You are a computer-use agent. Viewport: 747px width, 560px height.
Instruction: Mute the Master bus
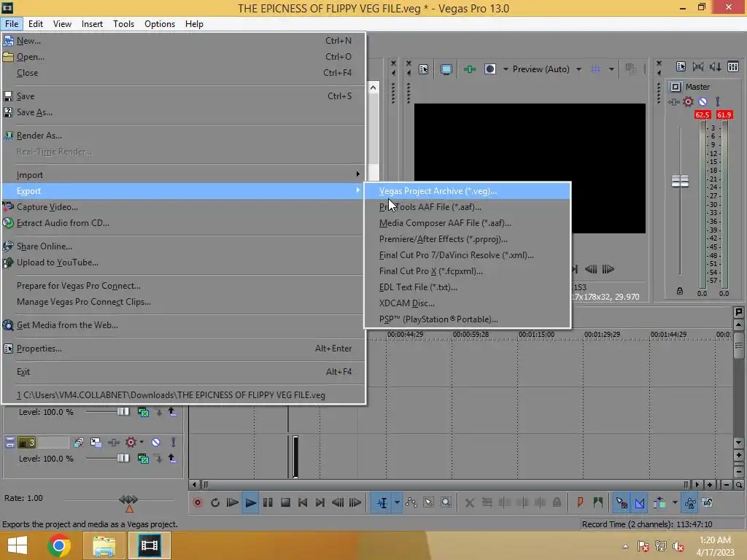click(703, 102)
